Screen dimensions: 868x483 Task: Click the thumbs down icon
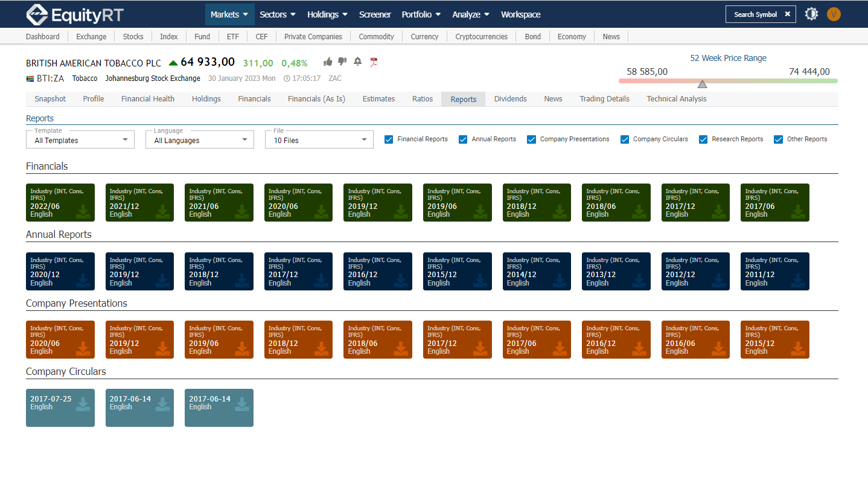point(342,62)
